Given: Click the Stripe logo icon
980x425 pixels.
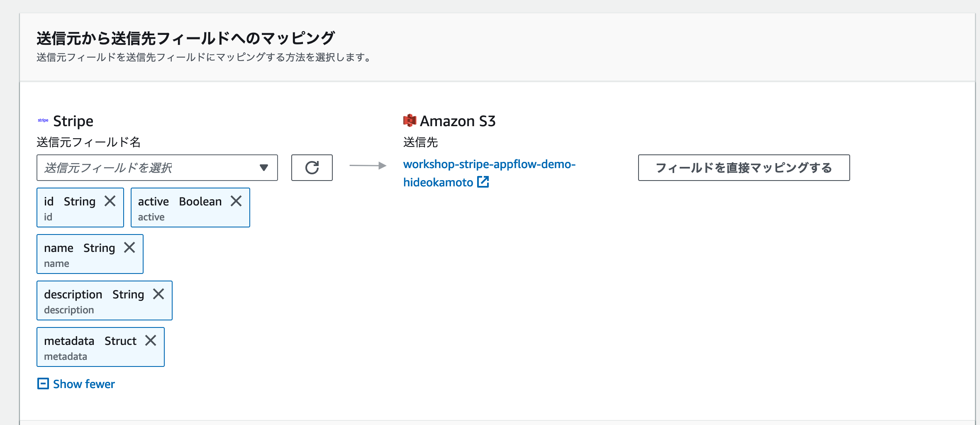Looking at the screenshot, I should point(43,120).
